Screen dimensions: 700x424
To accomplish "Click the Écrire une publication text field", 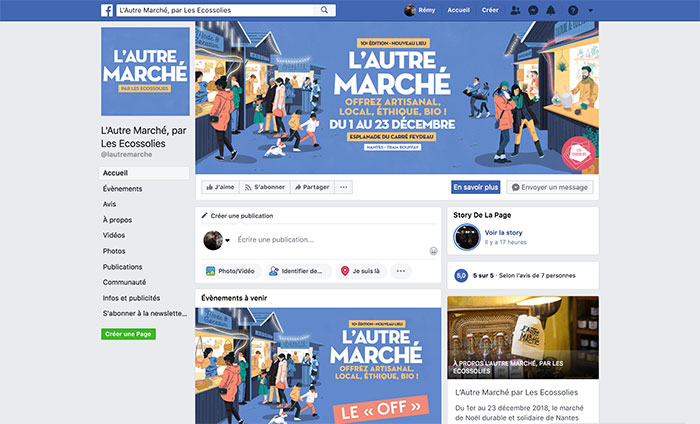I will (330, 240).
